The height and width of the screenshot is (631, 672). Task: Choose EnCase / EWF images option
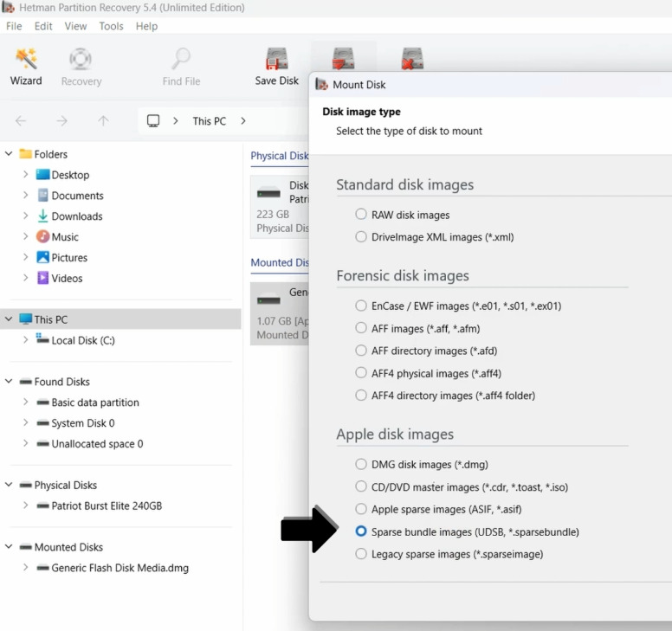pos(361,306)
